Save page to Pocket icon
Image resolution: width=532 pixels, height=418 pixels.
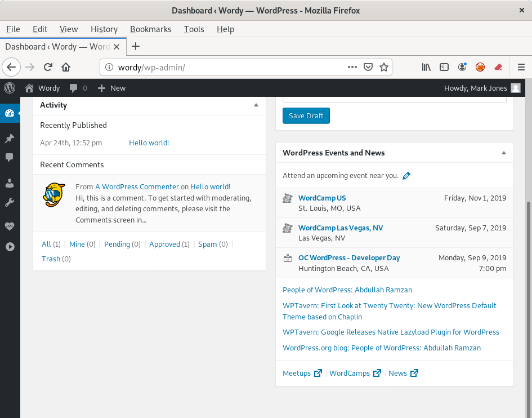[368, 67]
